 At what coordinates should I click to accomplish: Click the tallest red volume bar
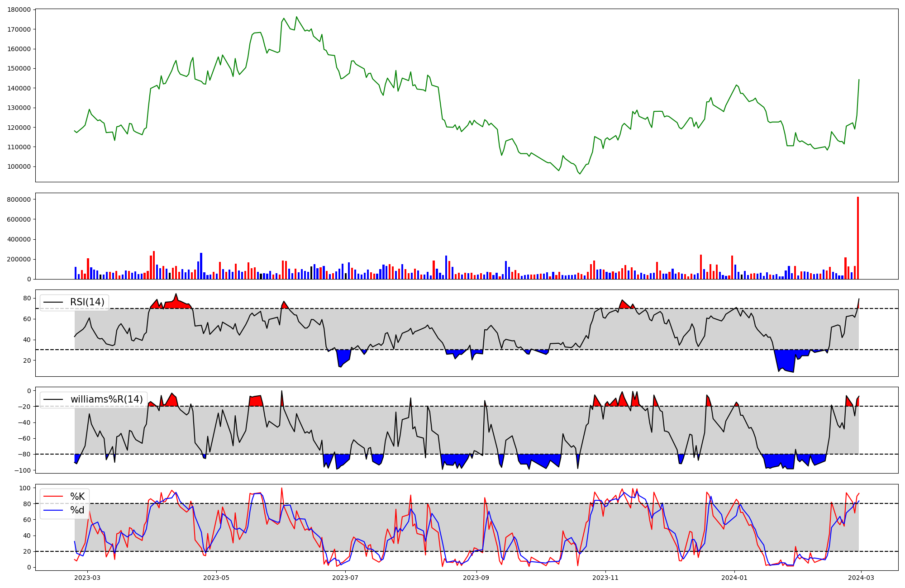tap(857, 237)
